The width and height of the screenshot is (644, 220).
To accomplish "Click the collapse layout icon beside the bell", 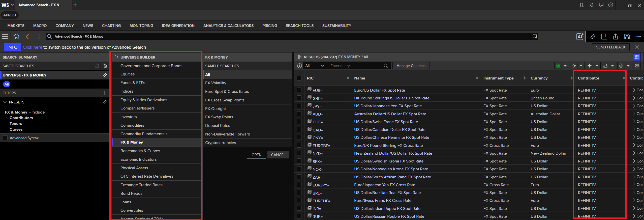I will point(582,5).
